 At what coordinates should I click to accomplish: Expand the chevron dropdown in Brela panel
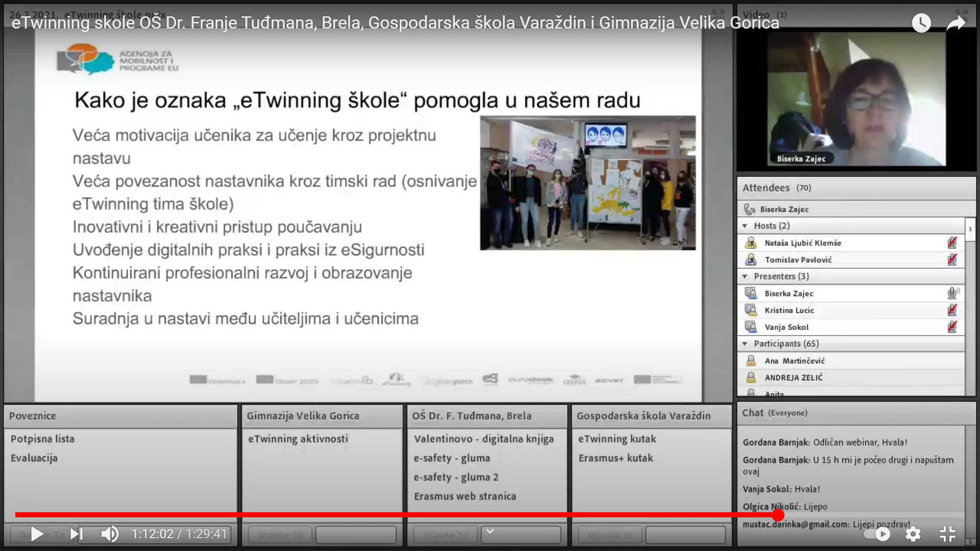(x=489, y=532)
